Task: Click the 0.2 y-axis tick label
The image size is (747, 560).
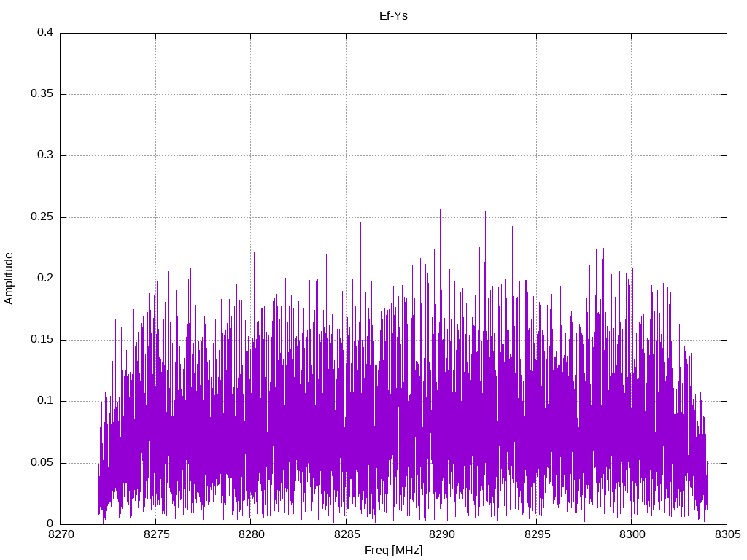Action: point(45,279)
